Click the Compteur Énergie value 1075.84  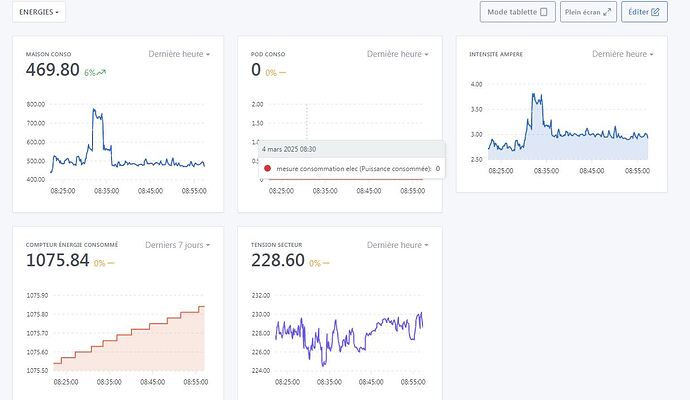56,261
